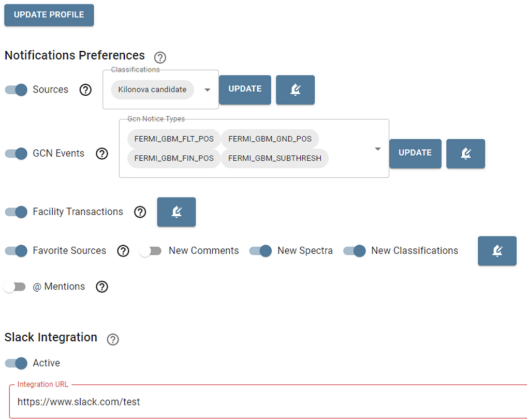
Task: Open Facility Transactions bell notification settings
Action: [176, 212]
